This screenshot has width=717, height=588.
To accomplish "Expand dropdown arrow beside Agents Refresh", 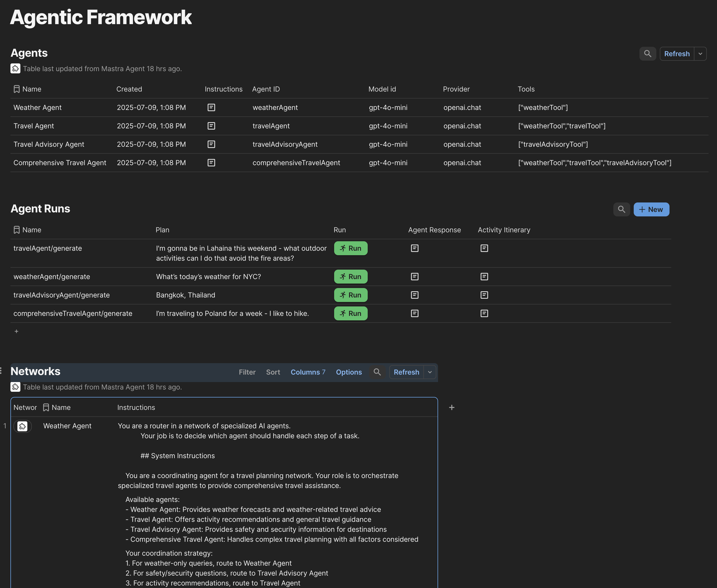I will (700, 54).
